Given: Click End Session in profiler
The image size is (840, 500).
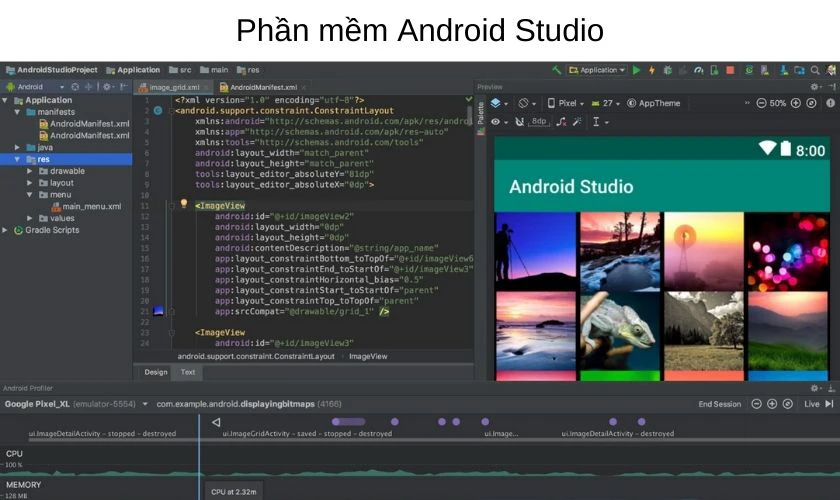Looking at the screenshot, I should coord(719,404).
